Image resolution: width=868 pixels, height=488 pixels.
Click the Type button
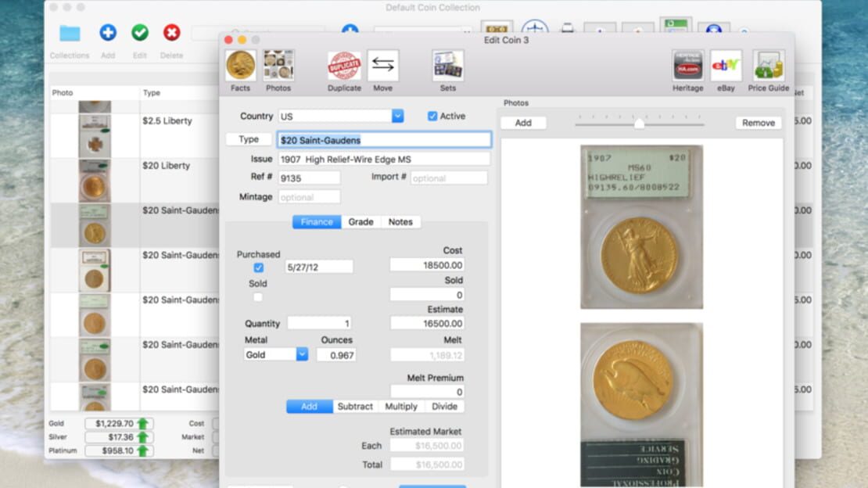pyautogui.click(x=249, y=139)
